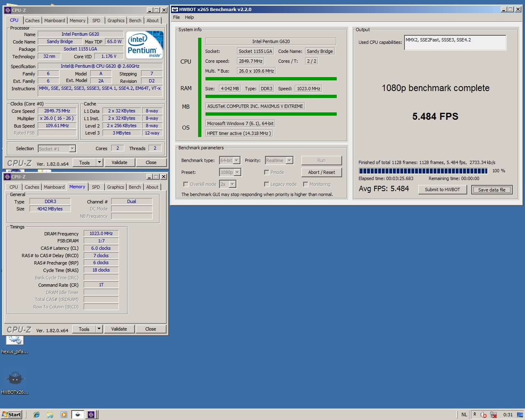Open Windows Explorer folder icon in taskbar
The height and width of the screenshot is (420, 525).
[x=50, y=415]
